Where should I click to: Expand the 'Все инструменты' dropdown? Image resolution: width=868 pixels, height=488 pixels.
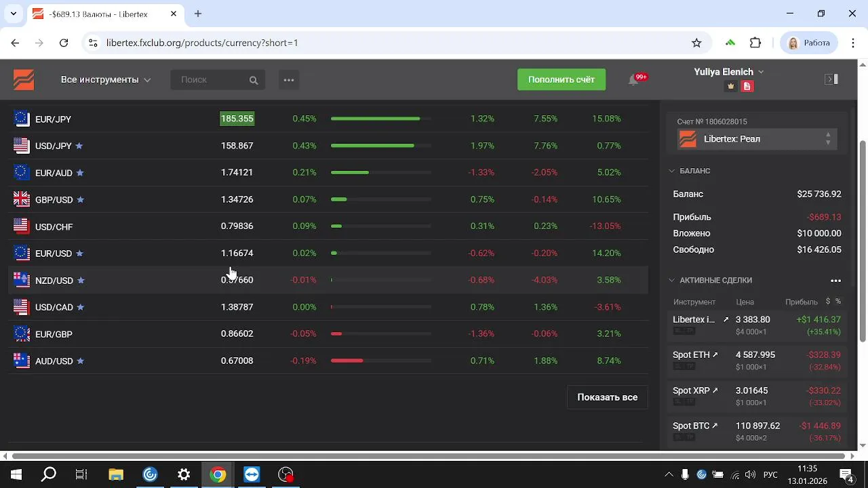pos(106,80)
